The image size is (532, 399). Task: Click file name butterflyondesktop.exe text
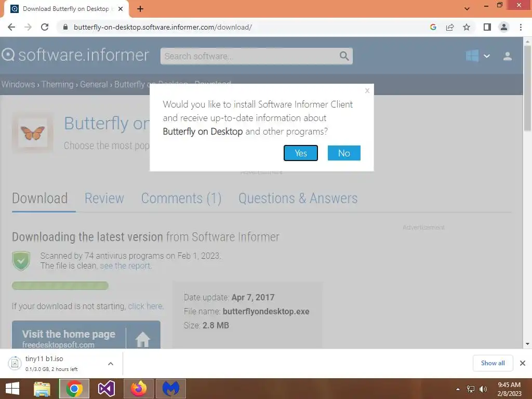[x=266, y=312]
